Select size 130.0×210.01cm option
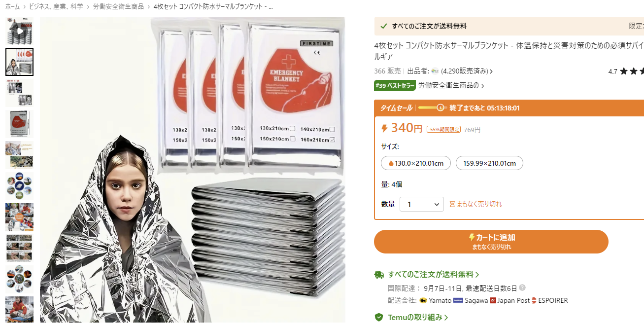 (x=416, y=163)
